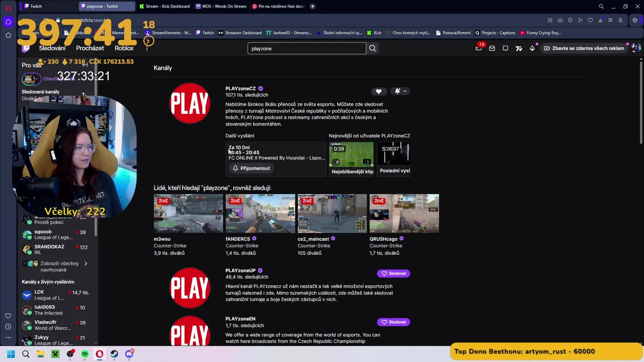Follow PLAYzoneUP with Sledovat button

(x=393, y=274)
